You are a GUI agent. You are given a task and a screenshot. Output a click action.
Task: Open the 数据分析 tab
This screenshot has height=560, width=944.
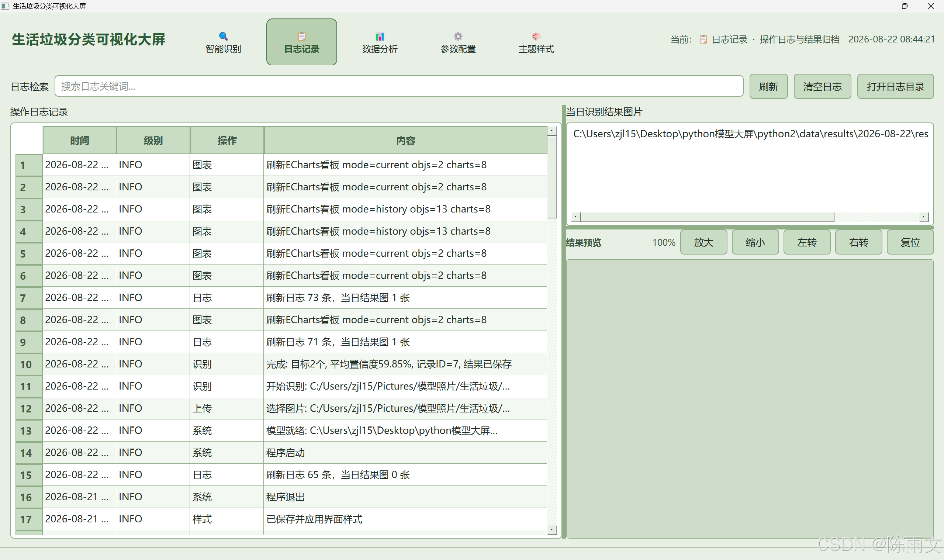point(380,42)
